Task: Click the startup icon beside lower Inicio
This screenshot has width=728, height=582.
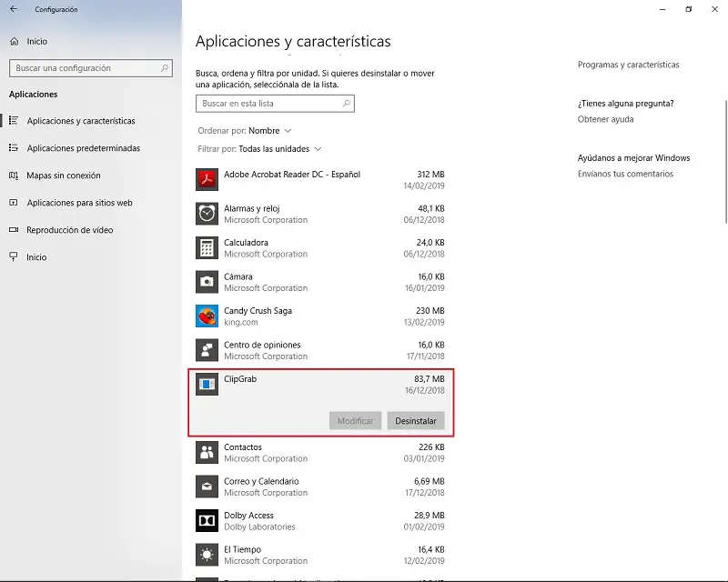Action: [x=14, y=256]
